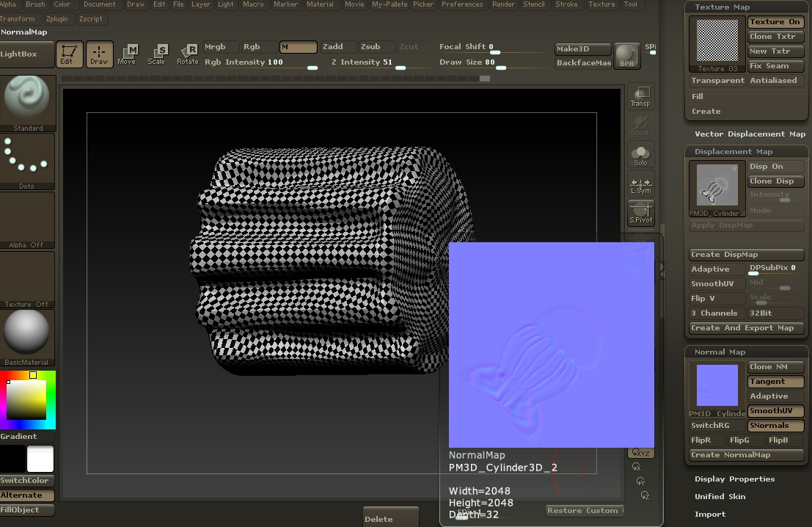Toggle the Ghost transparency icon
This screenshot has height=527, width=812.
[x=640, y=126]
